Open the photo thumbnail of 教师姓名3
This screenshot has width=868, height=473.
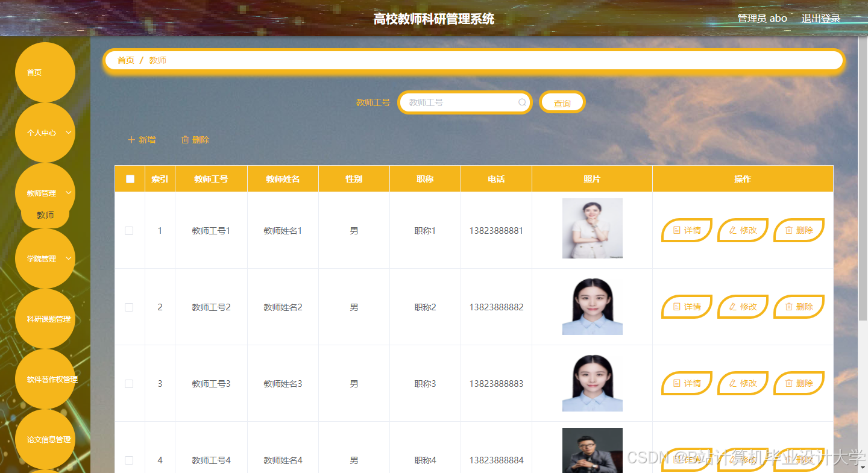[x=593, y=381]
